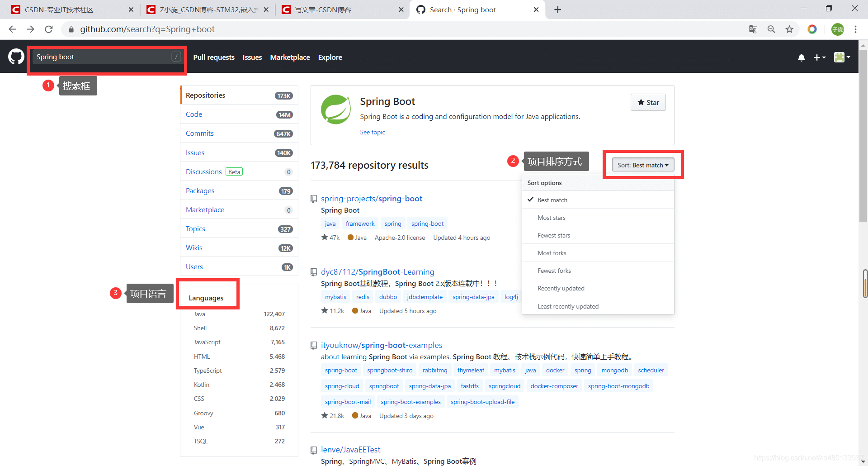The width and height of the screenshot is (868, 466).
Task: Focus the Spring boot search field
Action: [x=108, y=57]
